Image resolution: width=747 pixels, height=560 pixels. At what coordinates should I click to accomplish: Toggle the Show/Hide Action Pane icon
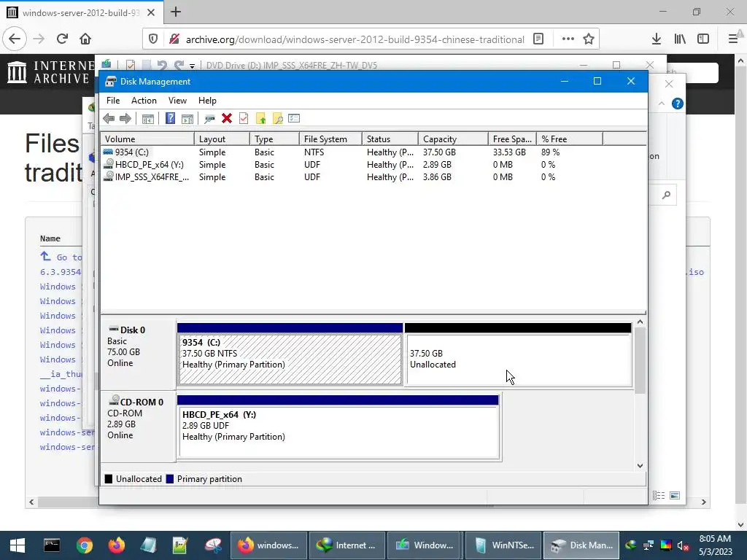(187, 119)
